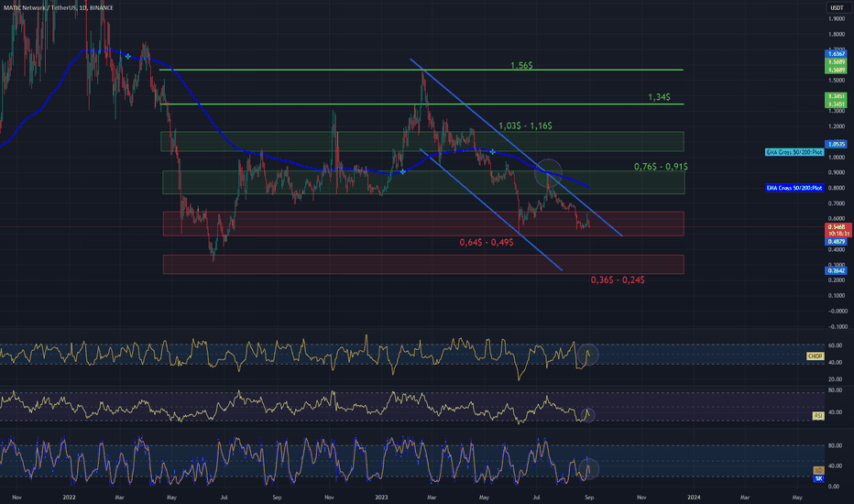Select the 0,64$ - 0,49$ support label
854x504 pixels.
pos(487,243)
